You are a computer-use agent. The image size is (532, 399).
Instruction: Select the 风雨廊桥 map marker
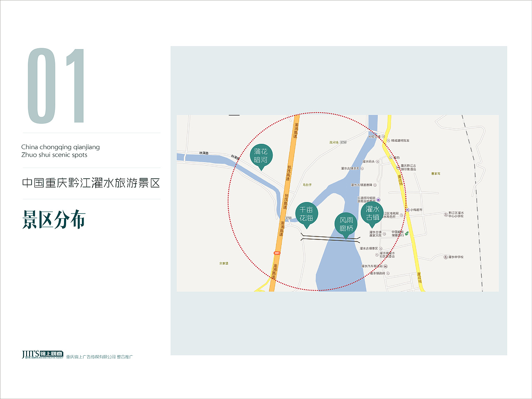[346, 226]
